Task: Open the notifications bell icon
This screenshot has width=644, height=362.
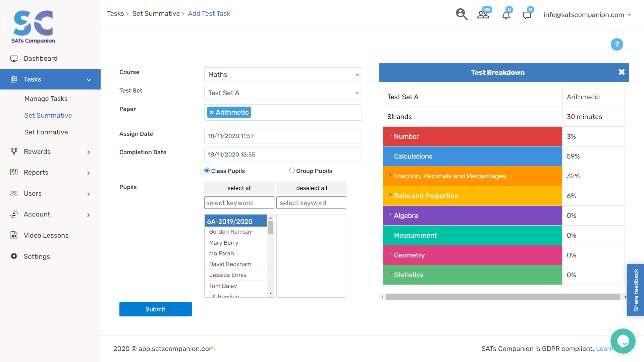Action: 506,15
